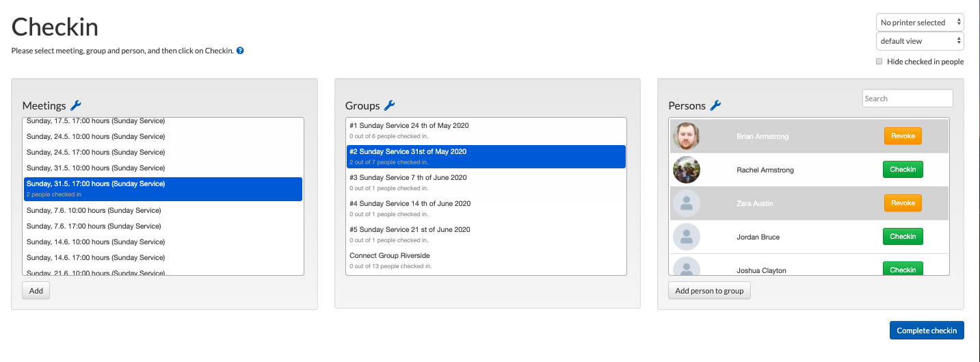Click Jordan Bruce's placeholder avatar icon
This screenshot has height=362, width=980.
pos(686,237)
